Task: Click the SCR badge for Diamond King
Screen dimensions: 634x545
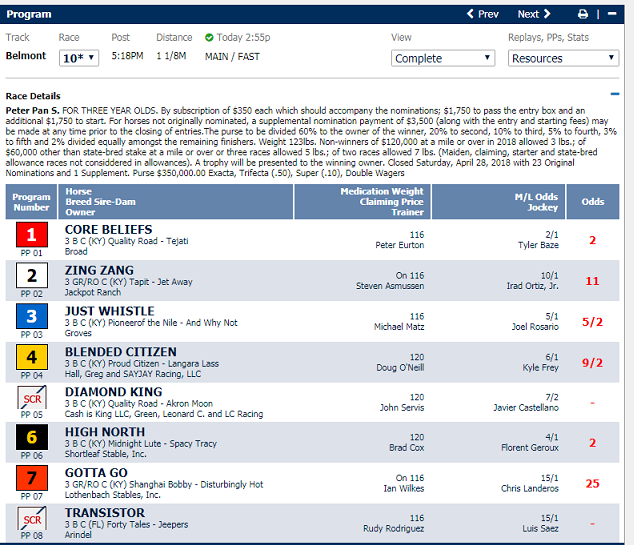Action: click(31, 396)
